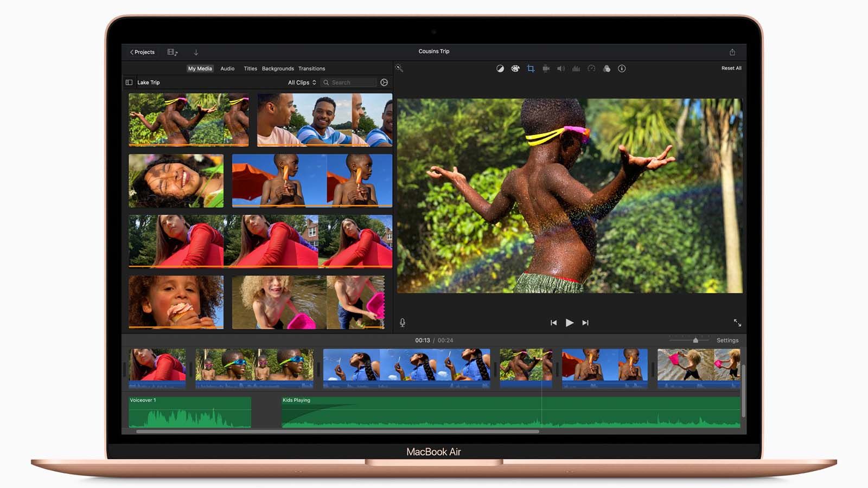This screenshot has height=488, width=868.
Task: Click the Import media down-arrow icon
Action: click(196, 52)
